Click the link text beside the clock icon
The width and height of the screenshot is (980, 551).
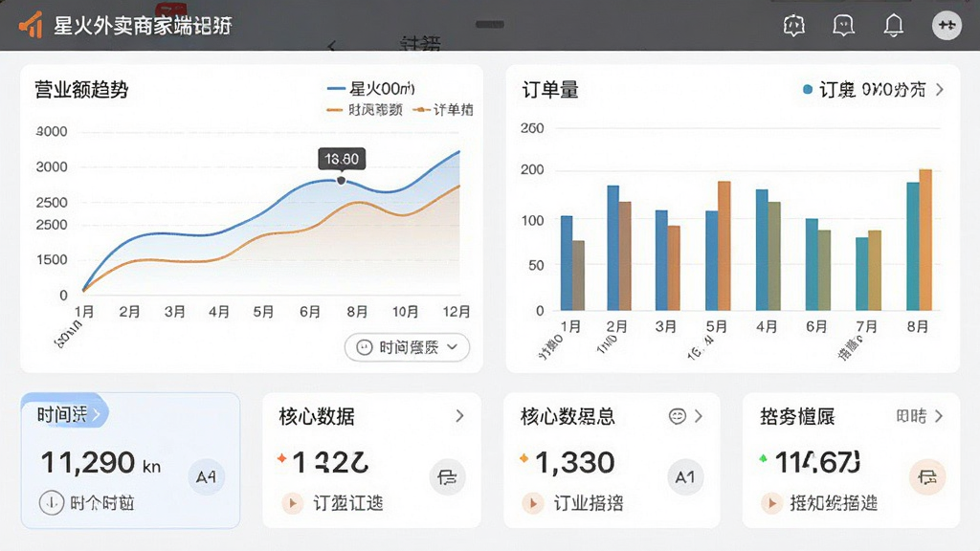(101, 503)
